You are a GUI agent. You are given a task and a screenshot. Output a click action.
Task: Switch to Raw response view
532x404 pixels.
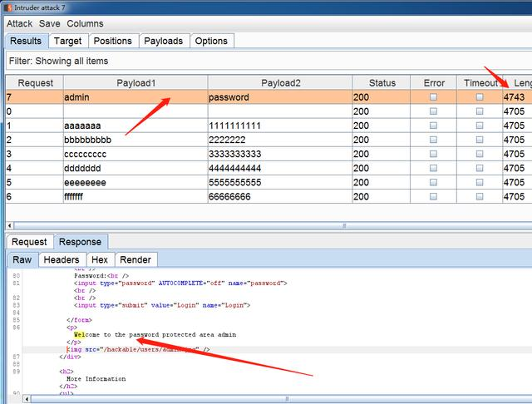22,260
